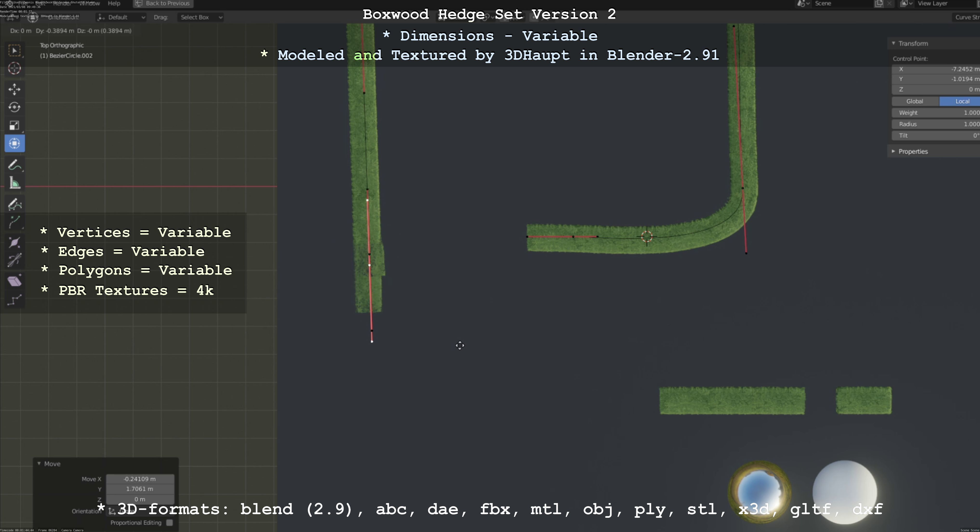Viewport: 980px width, 532px height.
Task: Open the View Layer browse icon
Action: (x=906, y=3)
